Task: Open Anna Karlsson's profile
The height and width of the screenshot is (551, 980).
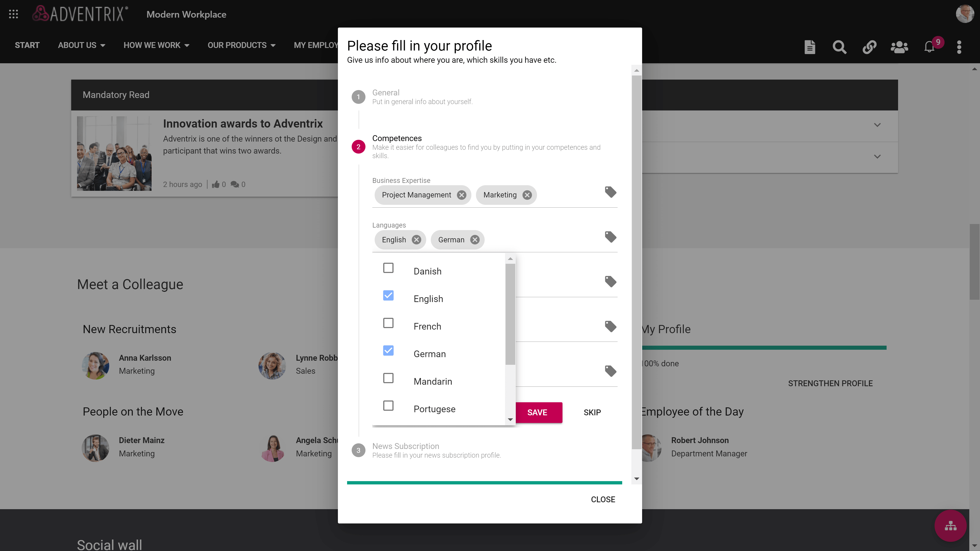Action: (x=144, y=358)
